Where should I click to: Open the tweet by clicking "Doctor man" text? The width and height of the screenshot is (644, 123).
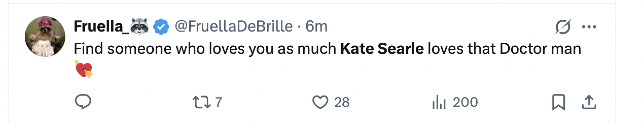click(x=540, y=49)
